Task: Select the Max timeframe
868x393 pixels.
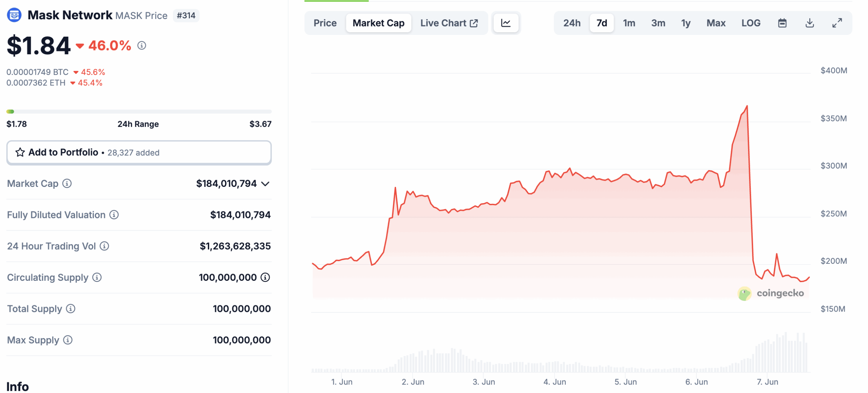Action: point(716,23)
